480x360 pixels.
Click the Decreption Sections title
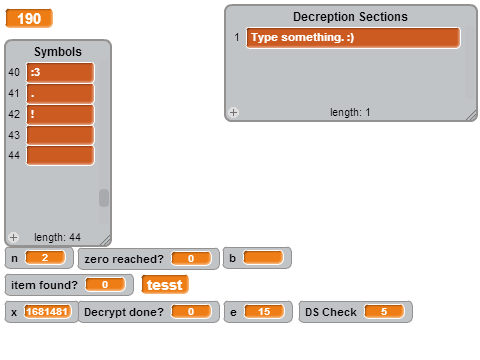[350, 17]
